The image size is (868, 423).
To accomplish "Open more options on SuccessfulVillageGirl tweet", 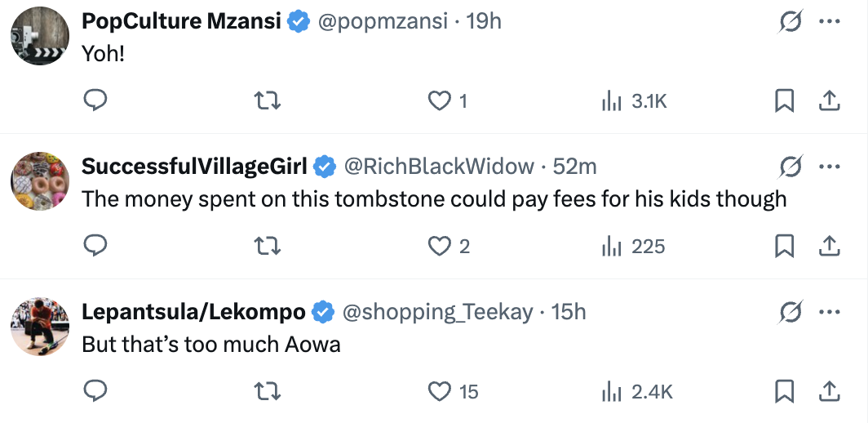I will coord(829,167).
